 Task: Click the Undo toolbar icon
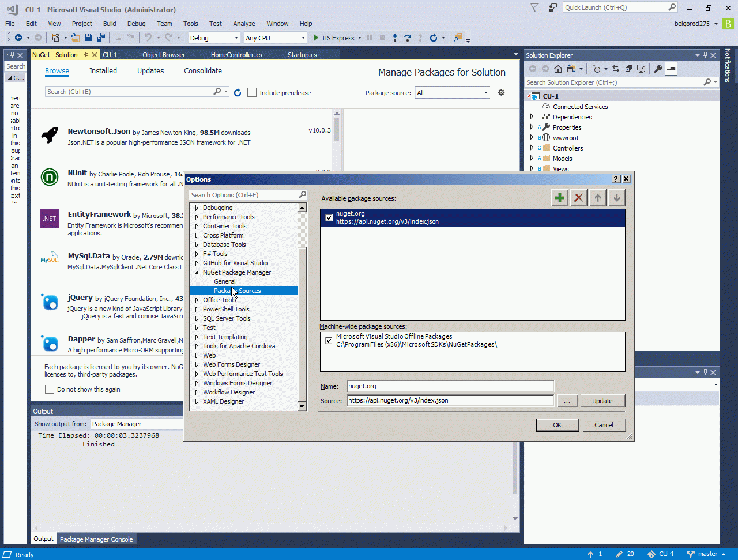148,38
